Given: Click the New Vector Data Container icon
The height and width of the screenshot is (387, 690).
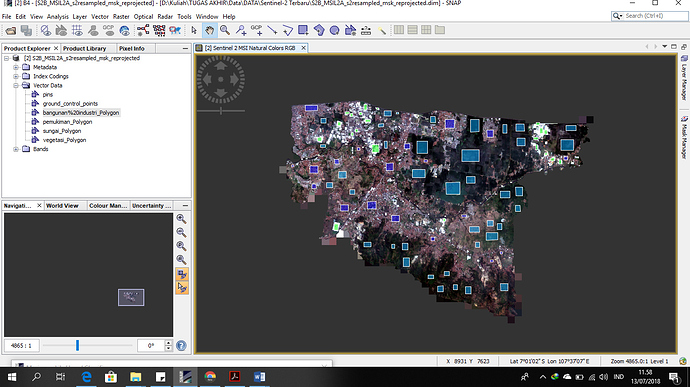Looking at the screenshot, I should pyautogui.click(x=350, y=30).
